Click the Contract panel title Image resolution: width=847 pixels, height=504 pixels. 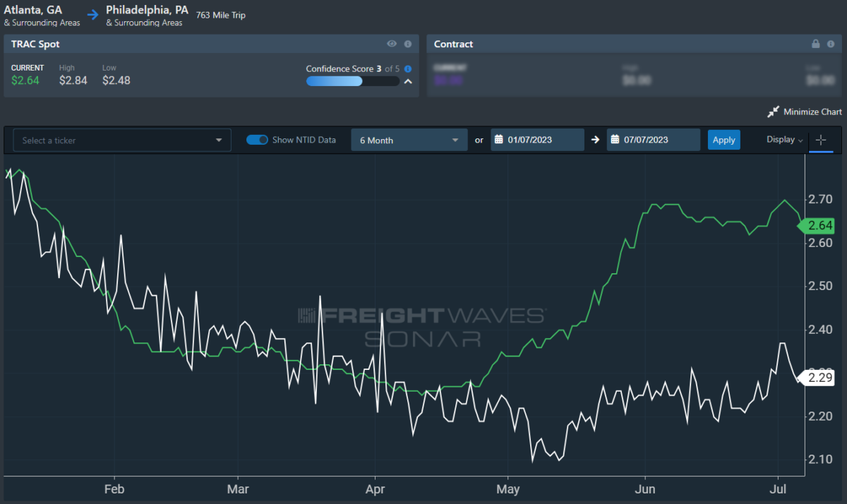454,44
